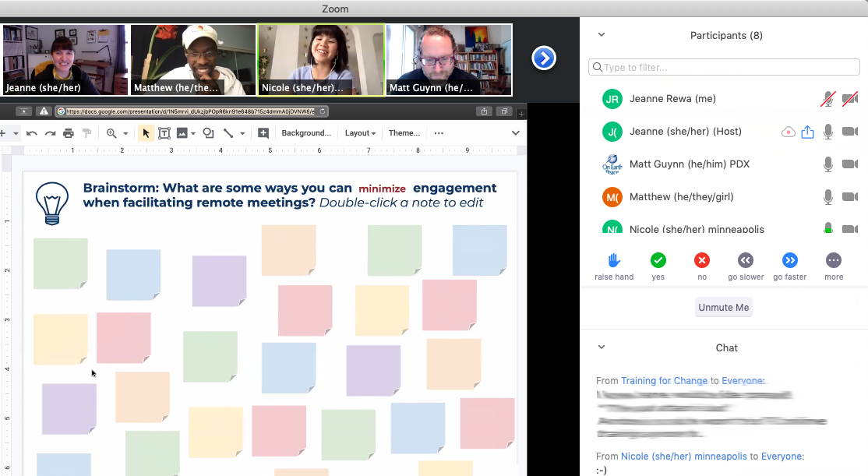Click the bookmark star button in browser bar
This screenshot has width=868, height=476.
click(24, 111)
